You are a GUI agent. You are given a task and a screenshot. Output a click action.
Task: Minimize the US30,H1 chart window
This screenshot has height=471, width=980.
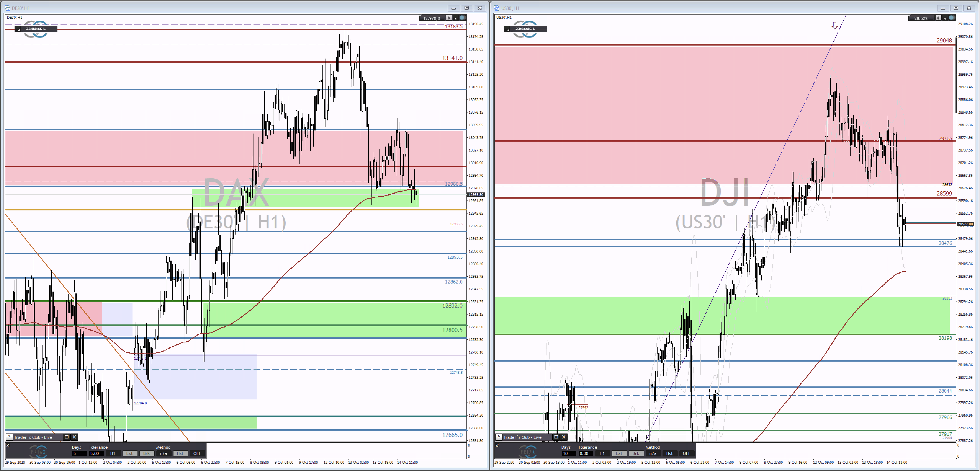[x=943, y=8]
